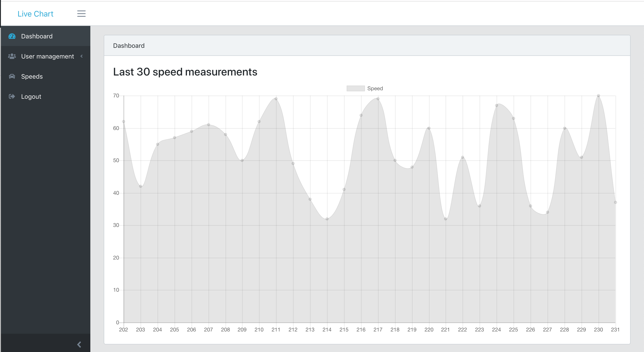Click the Dashboard icon in sidebar

point(12,36)
